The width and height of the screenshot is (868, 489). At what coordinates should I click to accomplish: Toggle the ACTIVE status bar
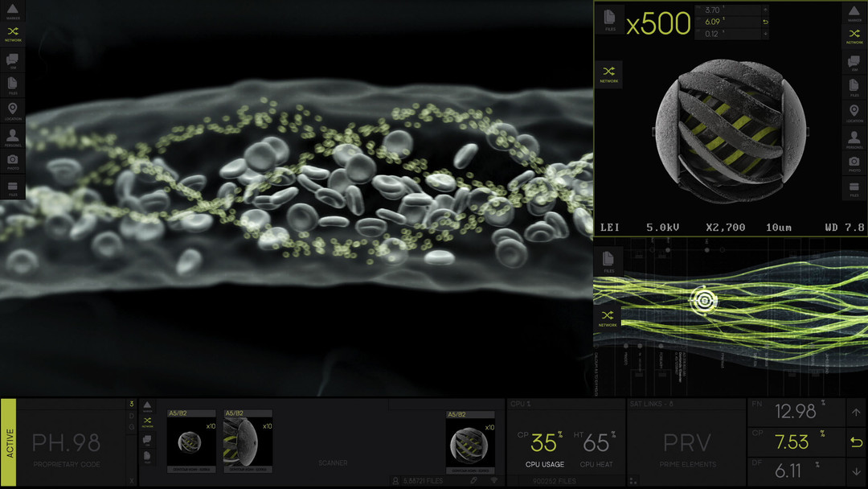coord(9,442)
